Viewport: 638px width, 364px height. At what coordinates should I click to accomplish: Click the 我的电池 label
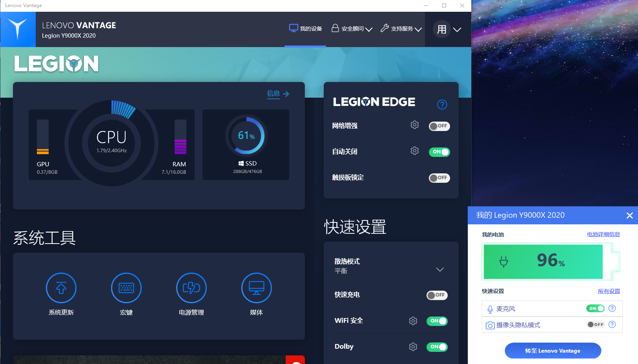[x=493, y=235]
